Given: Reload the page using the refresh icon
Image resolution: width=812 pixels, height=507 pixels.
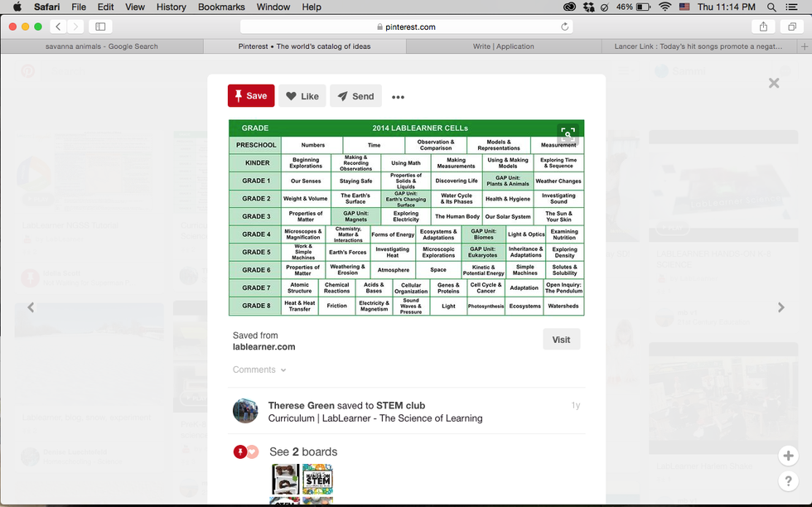Looking at the screenshot, I should coord(565,27).
